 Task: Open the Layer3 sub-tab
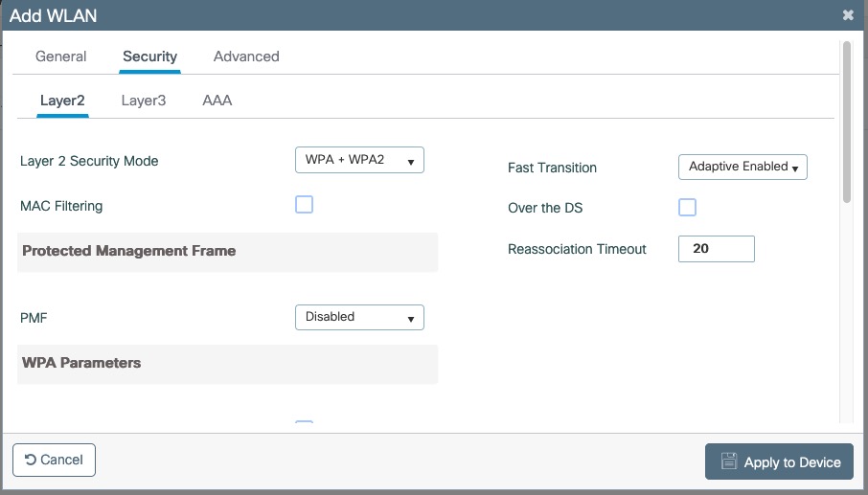(144, 100)
